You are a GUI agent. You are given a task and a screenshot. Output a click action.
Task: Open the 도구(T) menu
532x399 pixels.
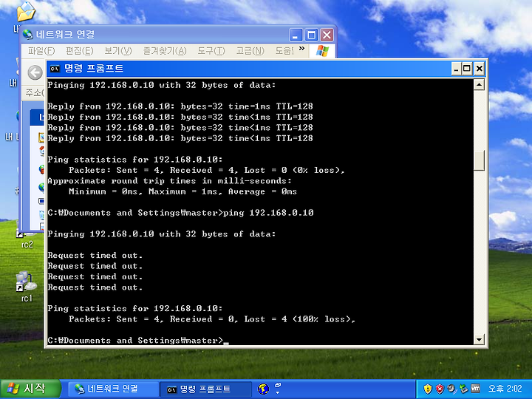tap(211, 51)
